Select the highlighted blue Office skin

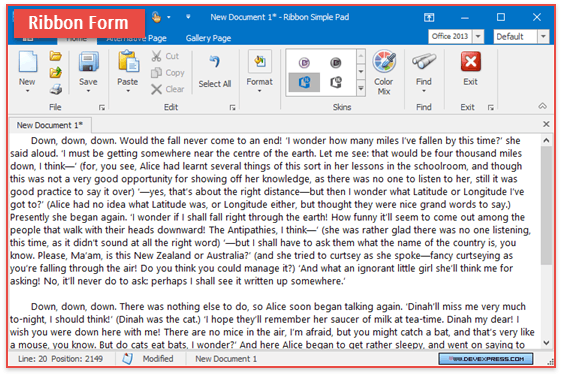(304, 82)
